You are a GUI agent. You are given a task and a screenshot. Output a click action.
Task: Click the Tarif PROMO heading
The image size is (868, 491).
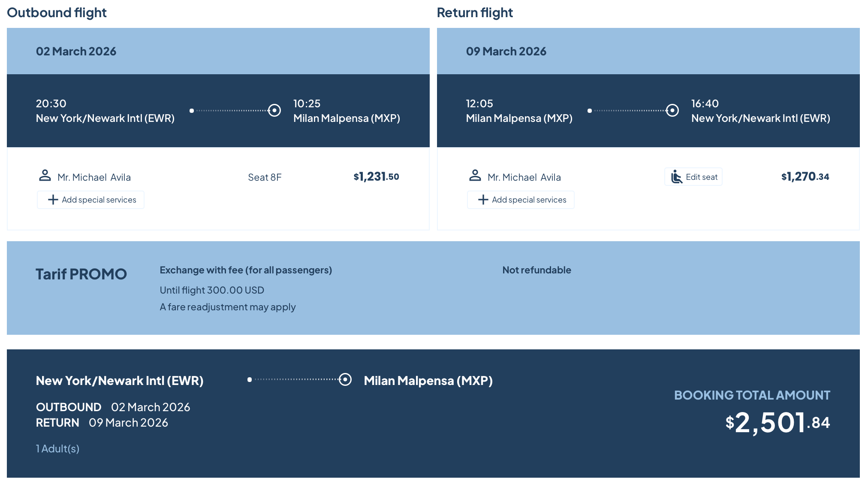81,274
